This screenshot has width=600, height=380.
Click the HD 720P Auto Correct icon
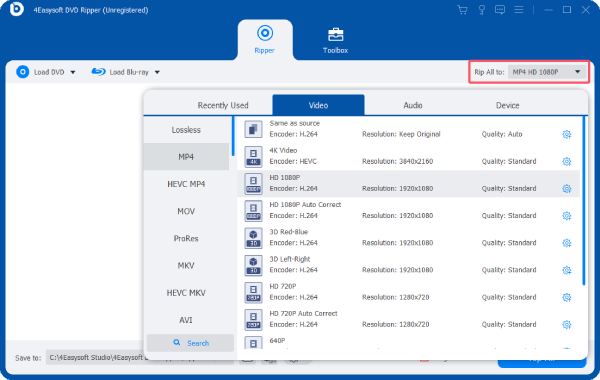pos(253,320)
